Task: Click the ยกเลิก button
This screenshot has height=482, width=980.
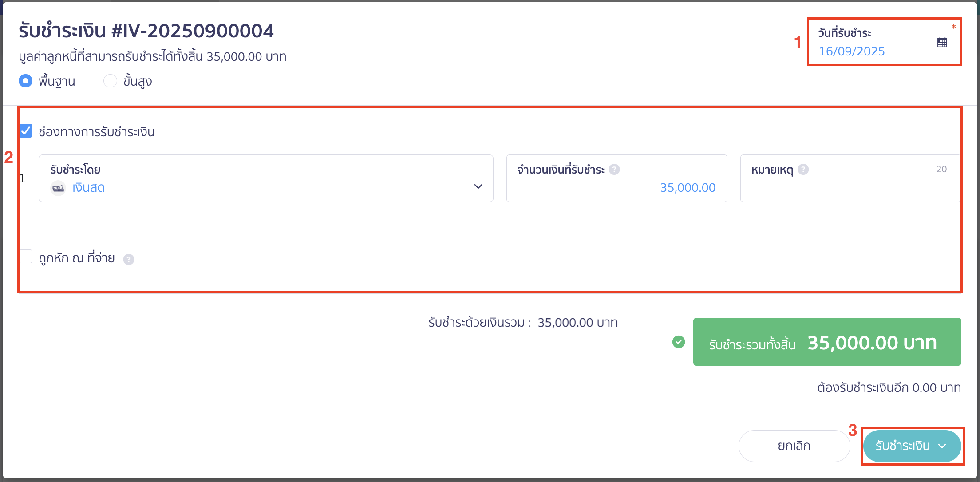Action: [794, 446]
